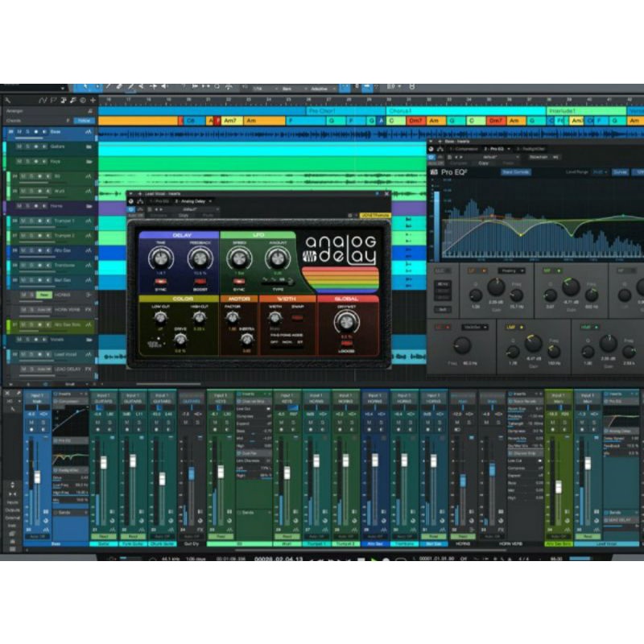Select the Paint tool in the top toolbar
This screenshot has width=644, height=644.
(130, 87)
